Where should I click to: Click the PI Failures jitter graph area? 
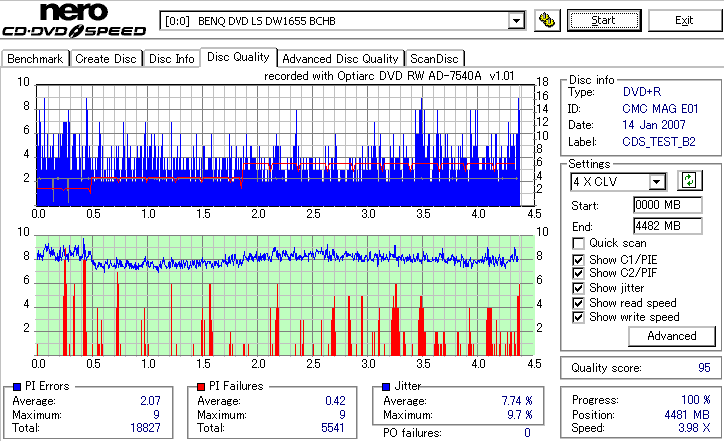(x=285, y=296)
